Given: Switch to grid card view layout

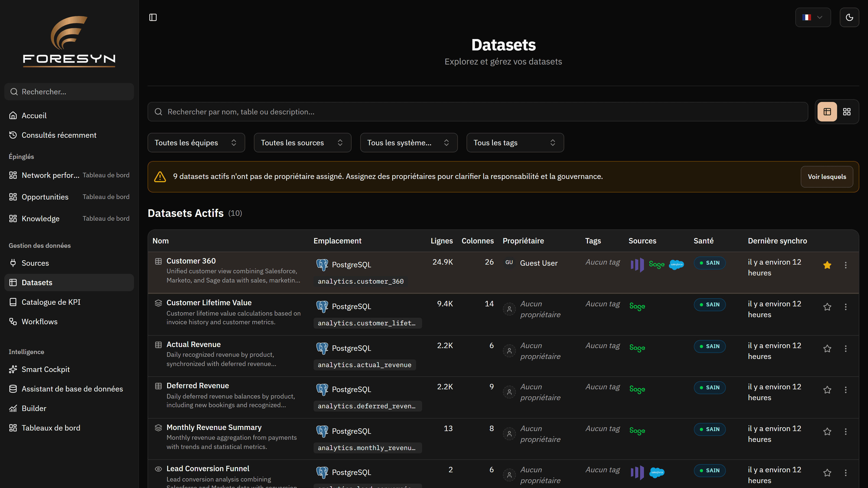Looking at the screenshot, I should pyautogui.click(x=847, y=112).
